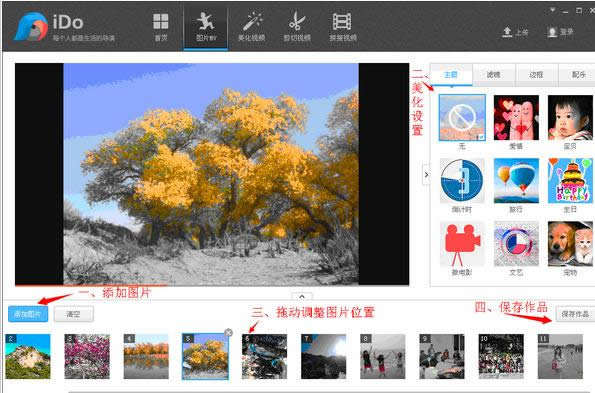This screenshot has height=393, width=595.
Task: Click the 清空 clear button
Action: [74, 314]
